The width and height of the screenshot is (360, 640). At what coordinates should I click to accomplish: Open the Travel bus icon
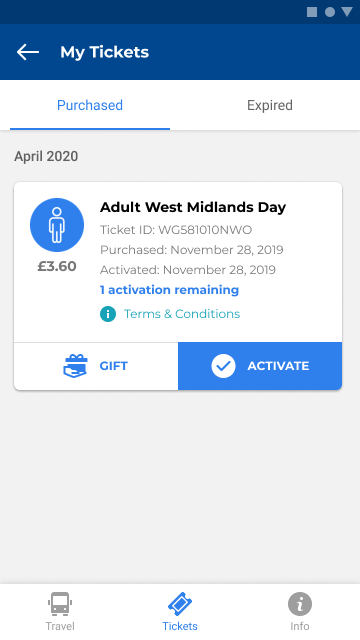[60, 604]
